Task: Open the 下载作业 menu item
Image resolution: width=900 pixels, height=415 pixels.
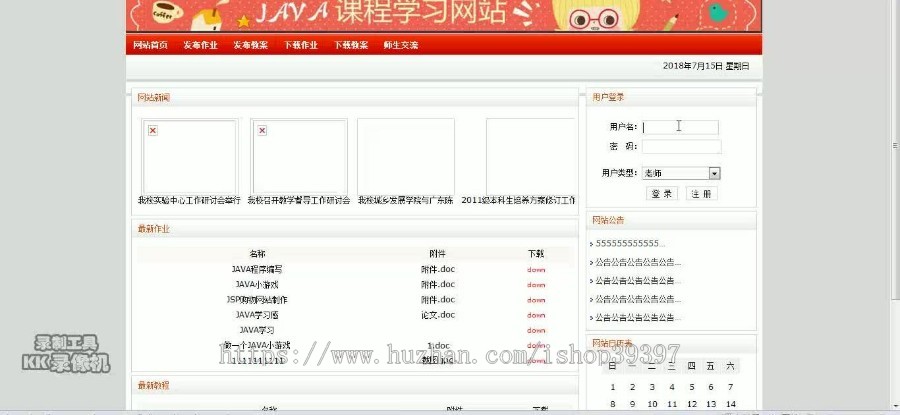Action: click(x=300, y=45)
